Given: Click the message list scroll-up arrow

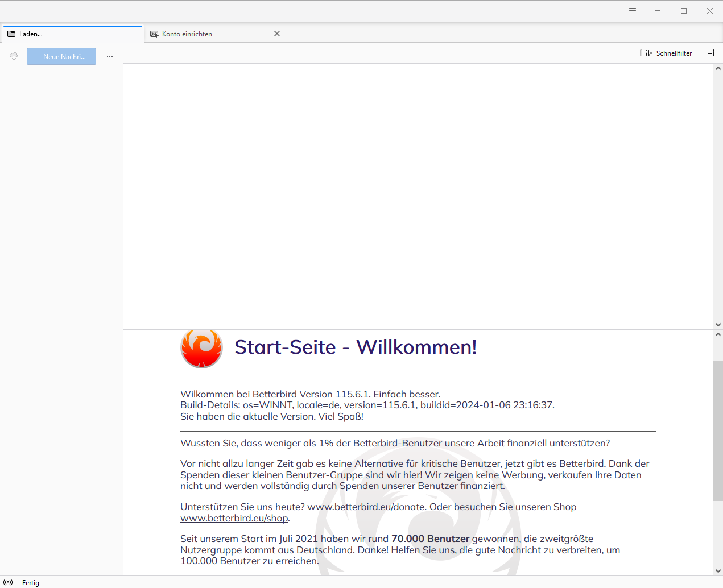Looking at the screenshot, I should (x=718, y=68).
